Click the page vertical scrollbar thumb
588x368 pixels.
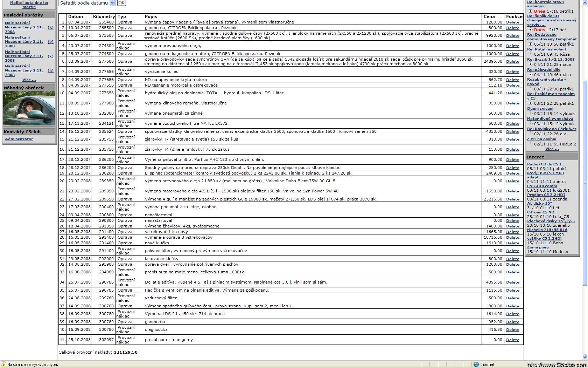coord(585,182)
